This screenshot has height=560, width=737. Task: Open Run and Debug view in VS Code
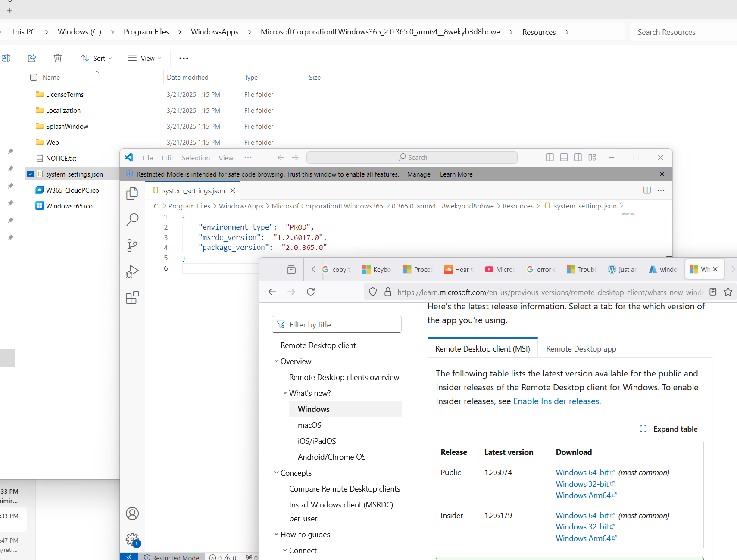point(132,271)
